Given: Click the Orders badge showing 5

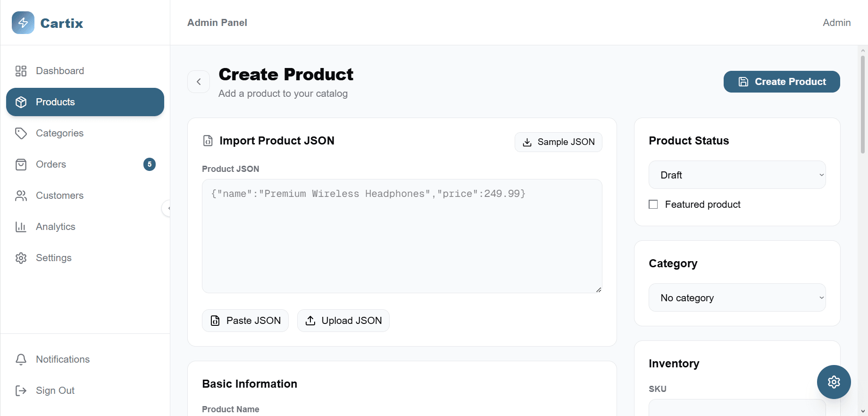Looking at the screenshot, I should [150, 164].
